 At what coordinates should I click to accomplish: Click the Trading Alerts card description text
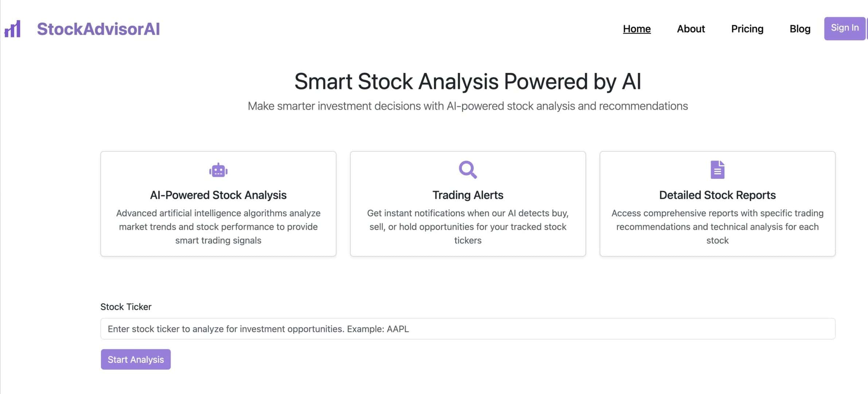pos(468,227)
